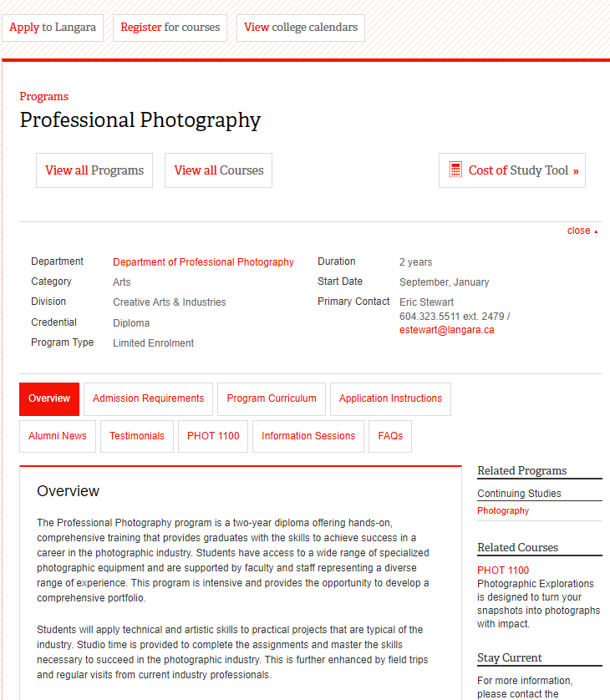Click View all Courses button
Viewport: 610px width, 700px height.
[x=219, y=170]
